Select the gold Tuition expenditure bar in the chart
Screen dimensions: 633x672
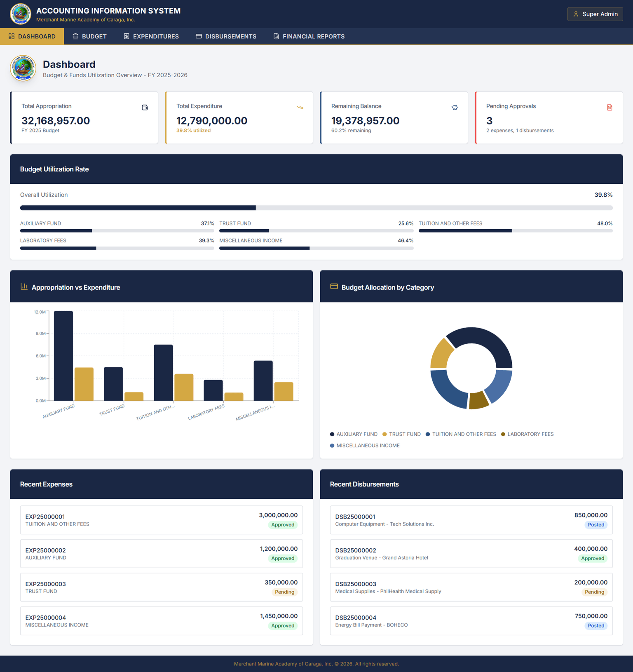tap(184, 387)
